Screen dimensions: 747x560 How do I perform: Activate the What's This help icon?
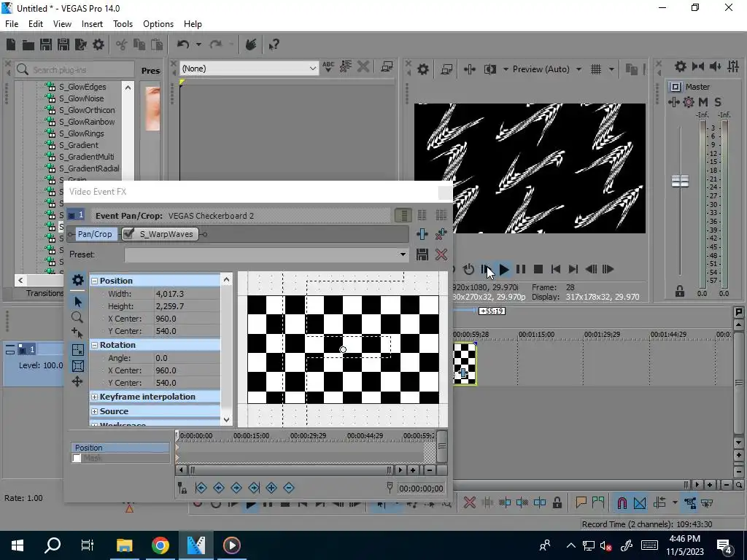tap(274, 44)
